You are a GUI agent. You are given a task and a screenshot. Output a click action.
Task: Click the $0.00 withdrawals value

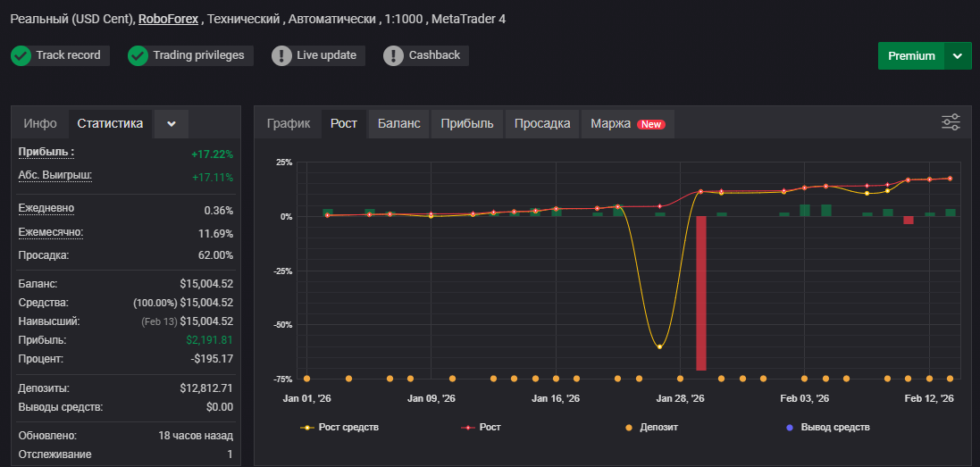pos(222,407)
